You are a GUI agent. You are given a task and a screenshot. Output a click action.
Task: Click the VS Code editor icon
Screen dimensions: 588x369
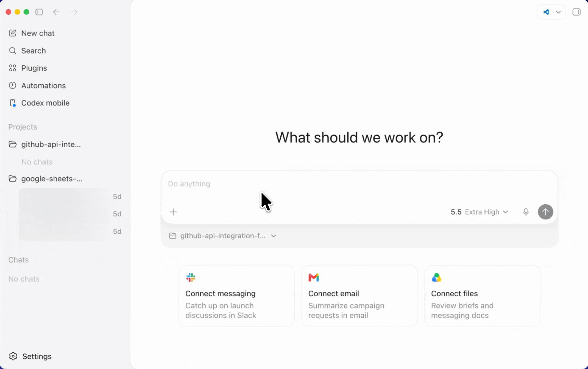(546, 12)
